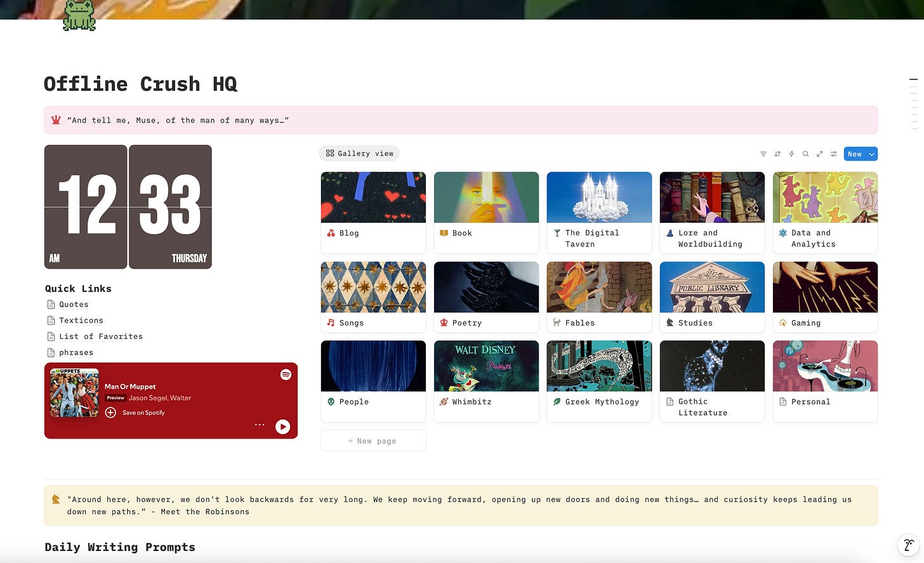Select the Gallery view tab
924x563 pixels.
coord(359,154)
